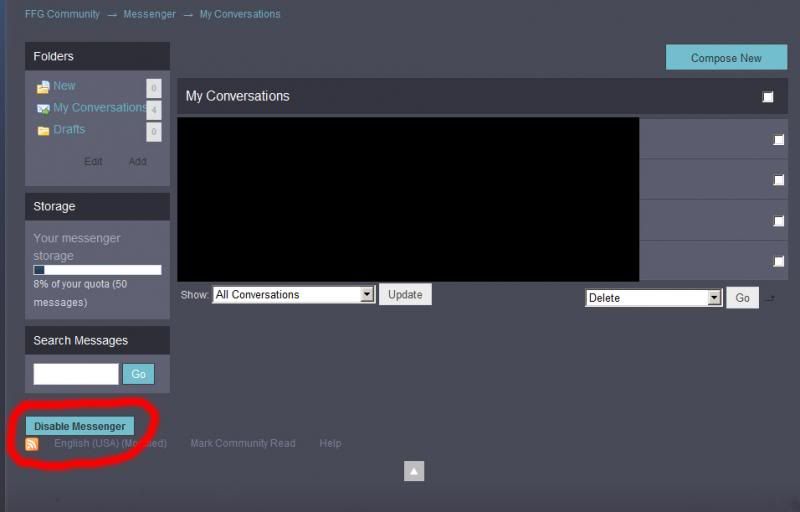Click the small arrow icon beside Delete Go
This screenshot has width=800, height=512.
point(770,298)
